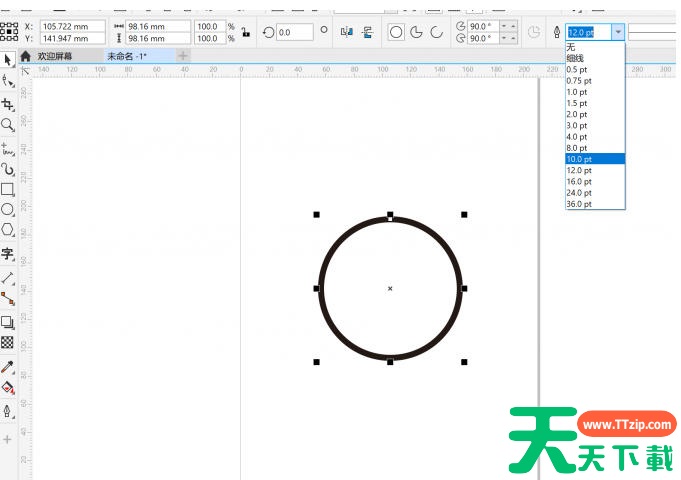Collapse the outline width dropdown arrow
The height and width of the screenshot is (480, 681).
[x=619, y=32]
